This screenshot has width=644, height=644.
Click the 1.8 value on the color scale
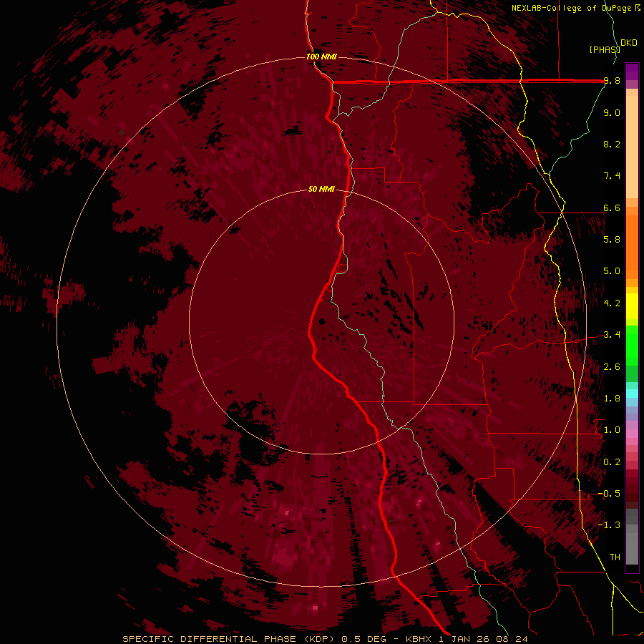(612, 399)
